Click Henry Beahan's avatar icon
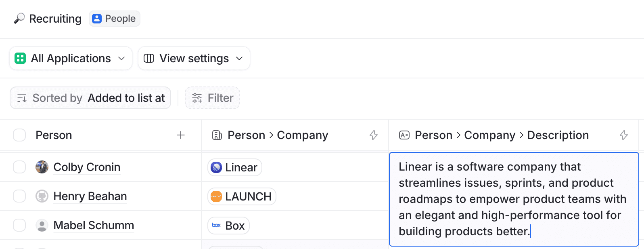This screenshot has width=644, height=249. (x=42, y=196)
